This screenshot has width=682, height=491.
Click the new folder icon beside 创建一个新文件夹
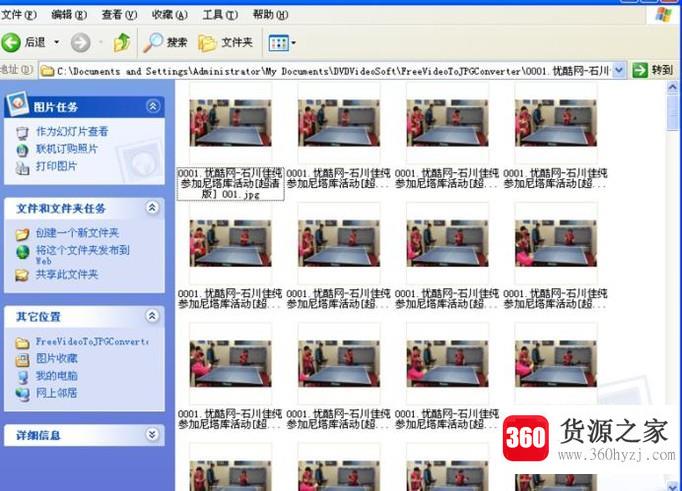point(22,234)
